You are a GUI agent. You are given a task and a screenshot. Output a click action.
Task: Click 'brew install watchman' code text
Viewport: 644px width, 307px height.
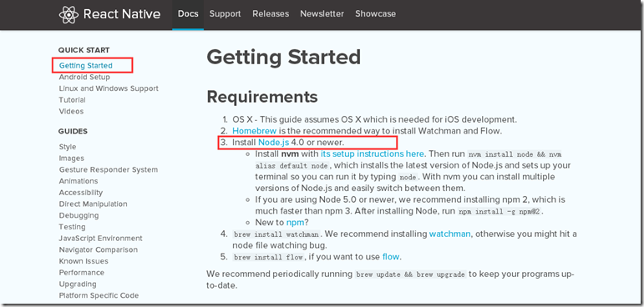(276, 234)
